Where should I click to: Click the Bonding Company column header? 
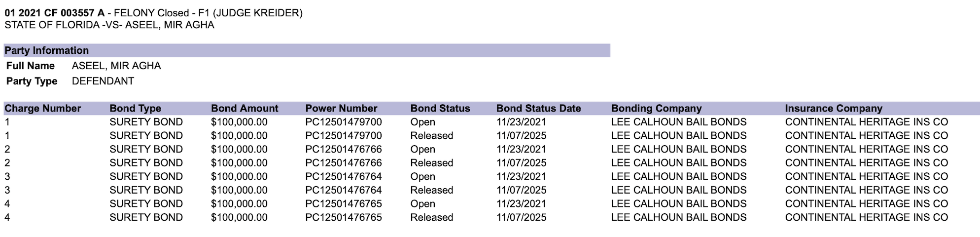coord(656,108)
